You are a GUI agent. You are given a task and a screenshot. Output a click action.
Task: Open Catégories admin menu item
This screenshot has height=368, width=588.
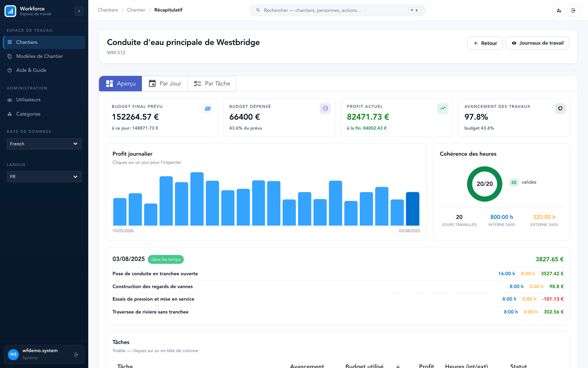[x=44, y=114]
